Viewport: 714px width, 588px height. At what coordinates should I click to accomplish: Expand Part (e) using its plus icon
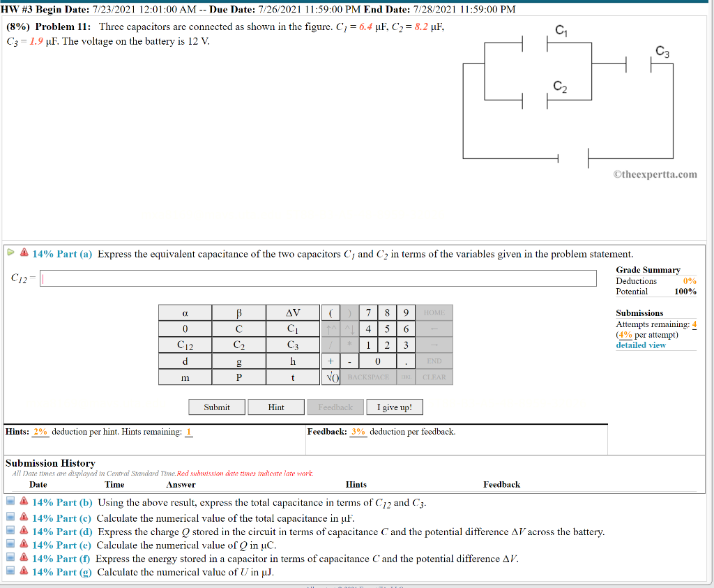tap(10, 544)
